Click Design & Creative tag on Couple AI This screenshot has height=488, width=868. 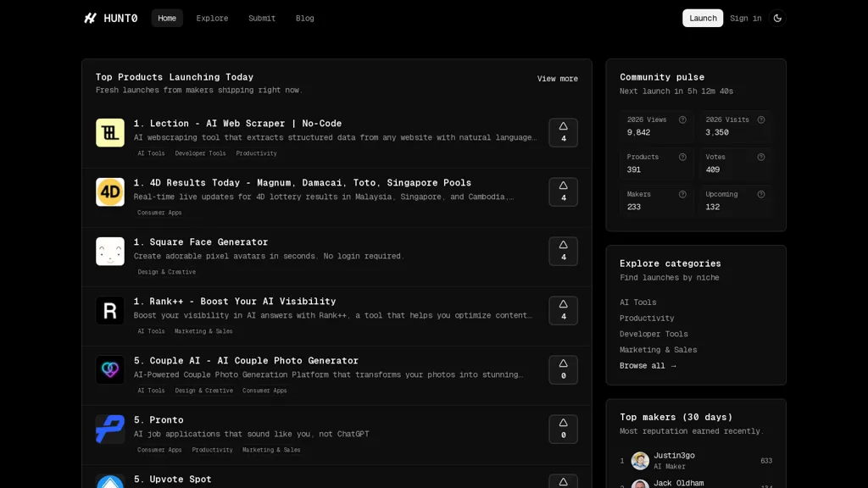203,390
